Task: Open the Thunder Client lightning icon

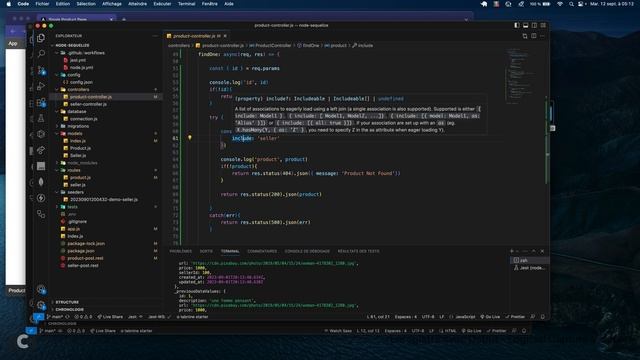Action: pos(41,198)
